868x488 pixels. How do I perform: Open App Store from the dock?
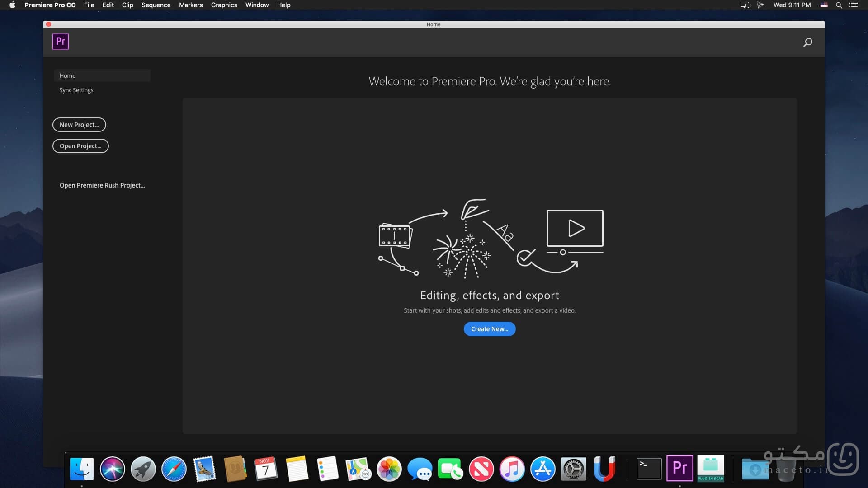542,469
